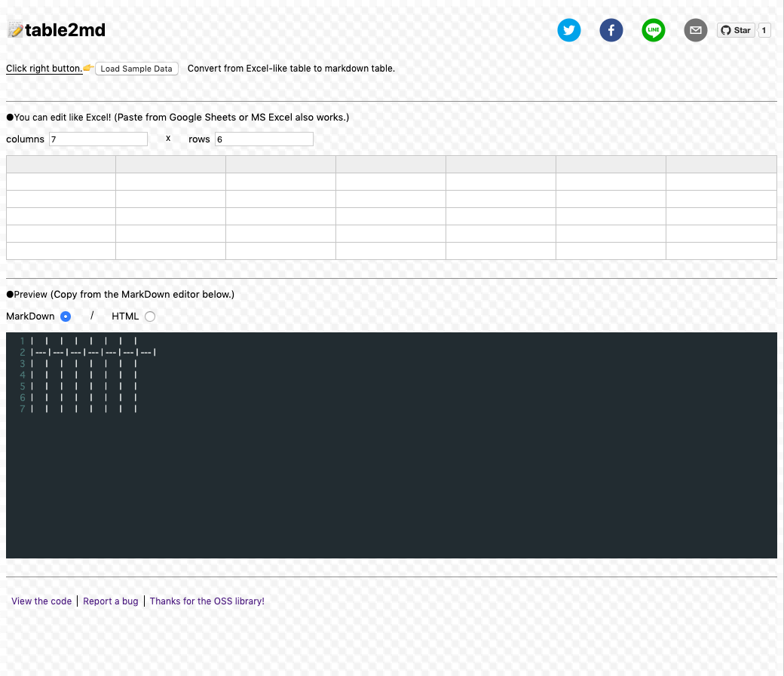The height and width of the screenshot is (676, 784).
Task: Focus the columns number input
Action: pos(98,139)
